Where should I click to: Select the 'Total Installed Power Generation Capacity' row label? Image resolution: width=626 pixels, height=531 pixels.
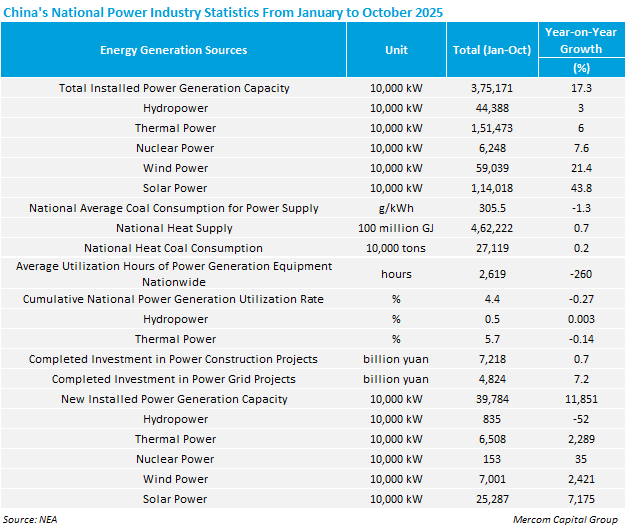click(x=174, y=88)
